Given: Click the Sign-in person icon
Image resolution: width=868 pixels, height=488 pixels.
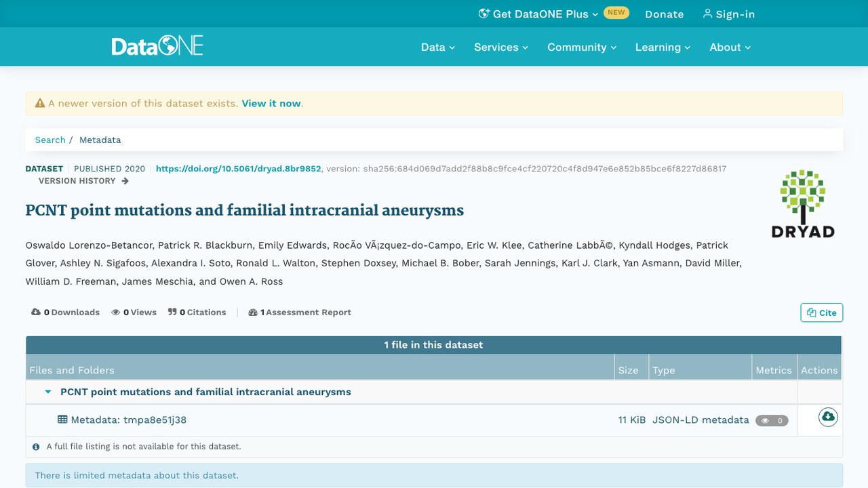Looking at the screenshot, I should [707, 14].
